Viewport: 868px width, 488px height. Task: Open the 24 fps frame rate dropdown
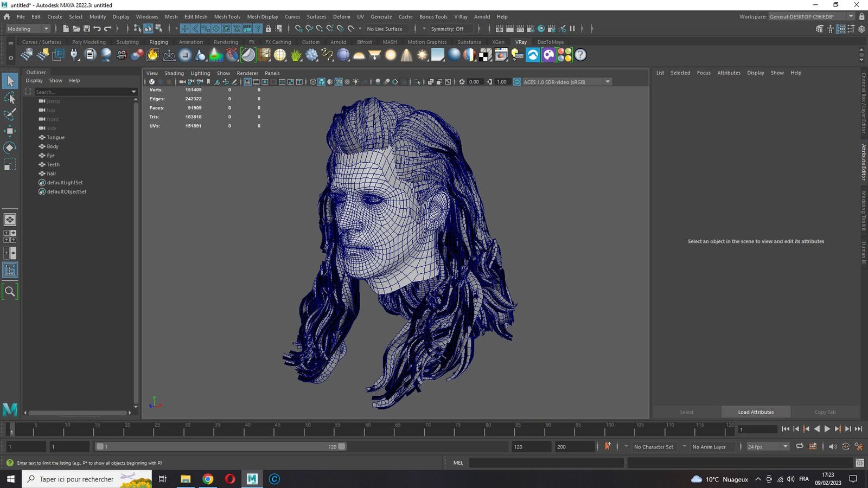[x=767, y=447]
